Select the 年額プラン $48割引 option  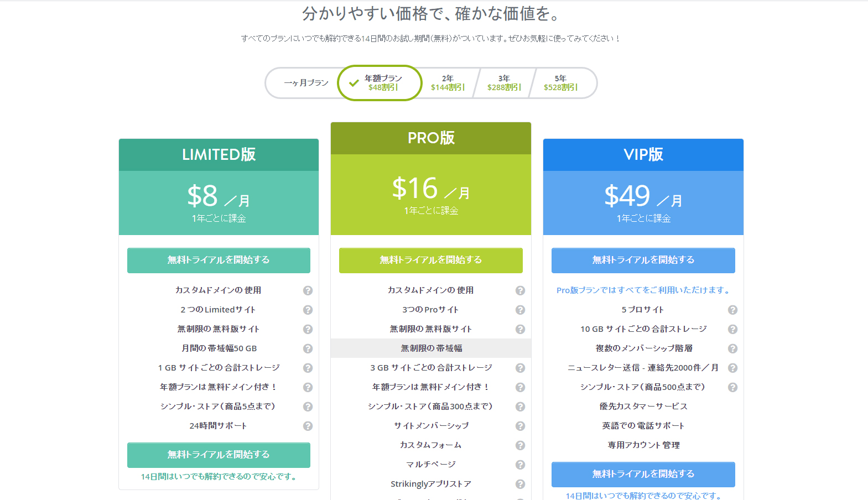tap(380, 83)
